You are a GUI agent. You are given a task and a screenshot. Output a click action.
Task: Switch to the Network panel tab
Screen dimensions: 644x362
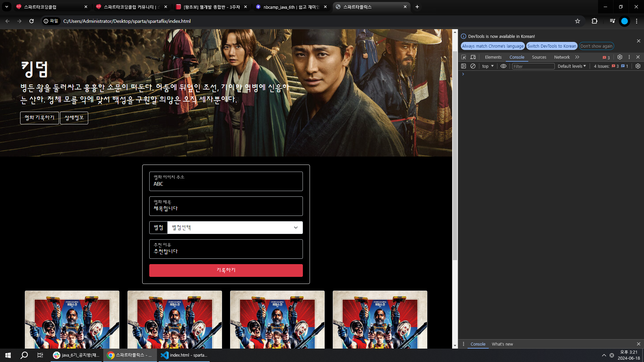(x=562, y=57)
